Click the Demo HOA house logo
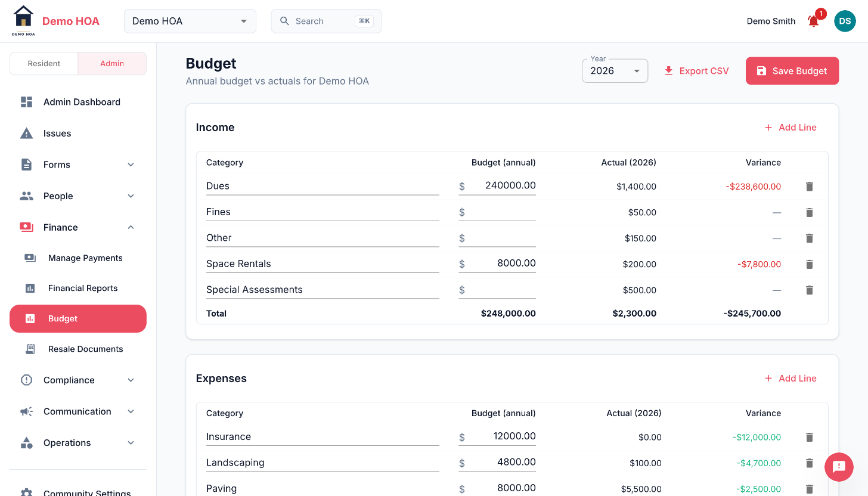The width and height of the screenshot is (868, 496). (24, 21)
